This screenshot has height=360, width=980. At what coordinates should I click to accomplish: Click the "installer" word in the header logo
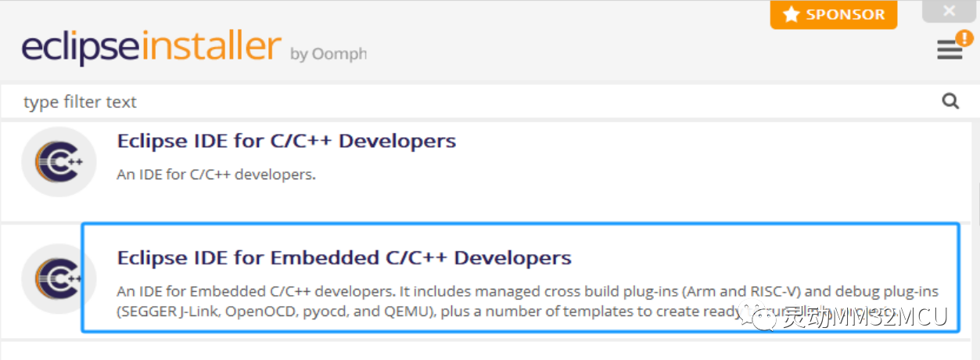pyautogui.click(x=210, y=49)
